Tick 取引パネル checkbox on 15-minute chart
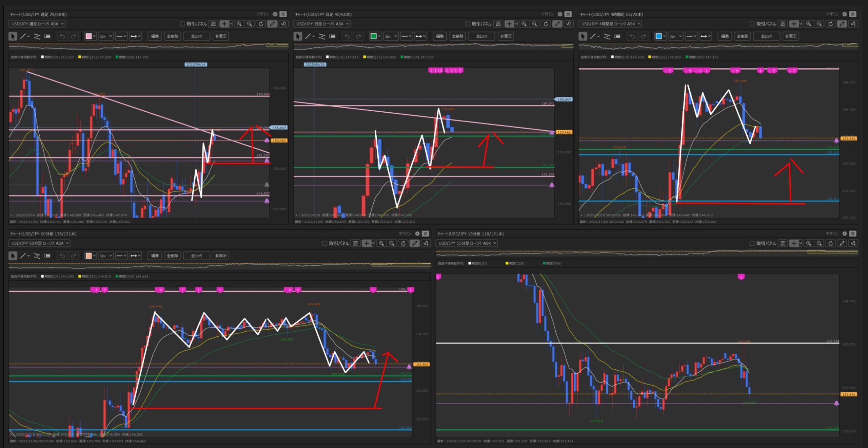Viewport: 868px width, 448px height. pos(752,243)
